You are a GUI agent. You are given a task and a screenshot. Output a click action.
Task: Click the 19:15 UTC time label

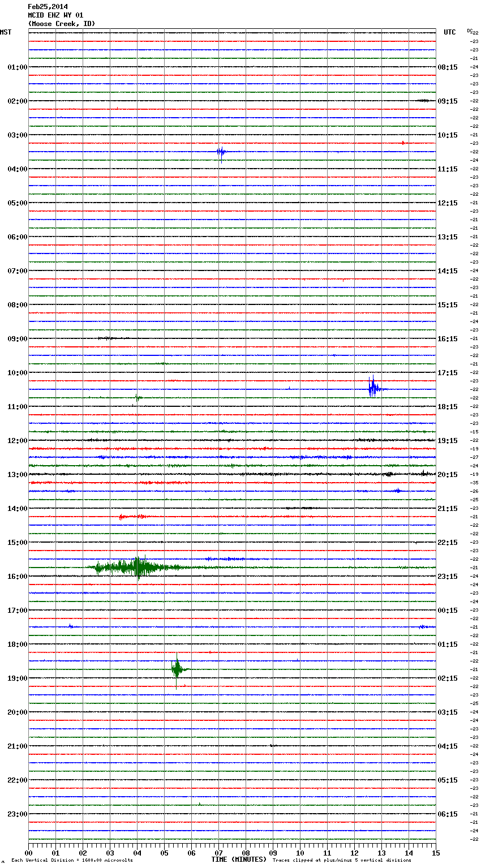click(x=448, y=441)
